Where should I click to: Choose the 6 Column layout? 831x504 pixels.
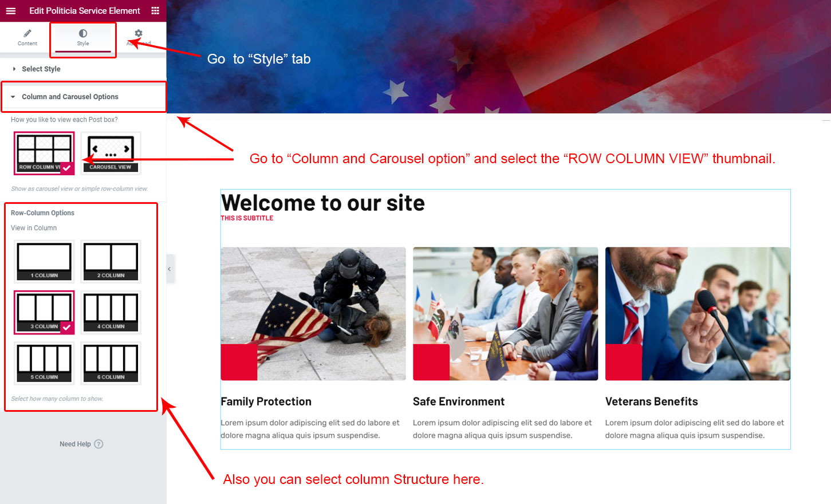click(111, 363)
